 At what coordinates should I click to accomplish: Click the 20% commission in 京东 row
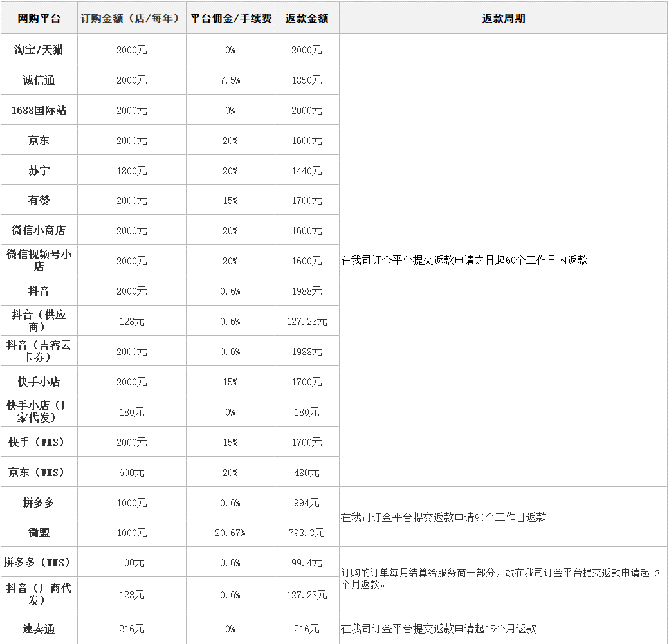(x=230, y=141)
